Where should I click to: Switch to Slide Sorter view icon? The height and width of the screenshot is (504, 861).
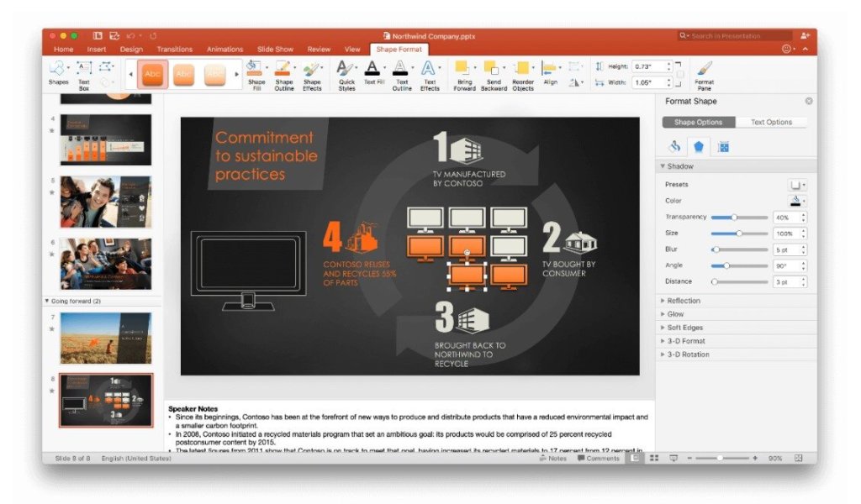point(654,458)
